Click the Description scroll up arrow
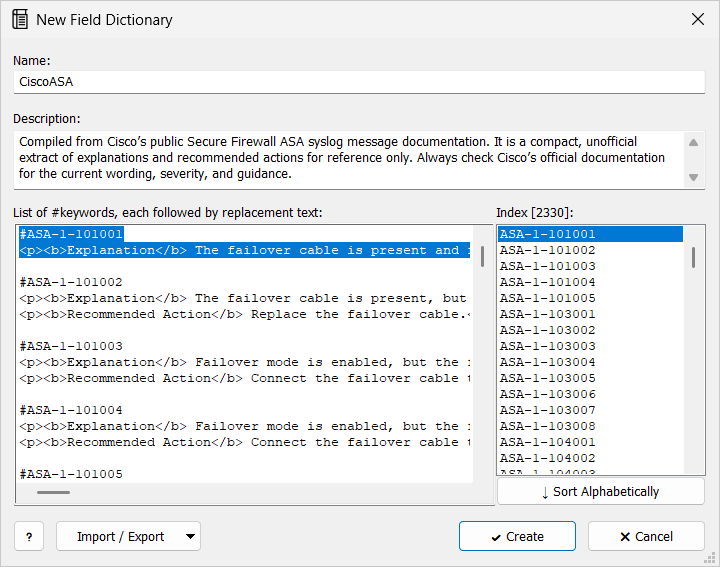Screen dimensions: 720x567 click(693, 143)
